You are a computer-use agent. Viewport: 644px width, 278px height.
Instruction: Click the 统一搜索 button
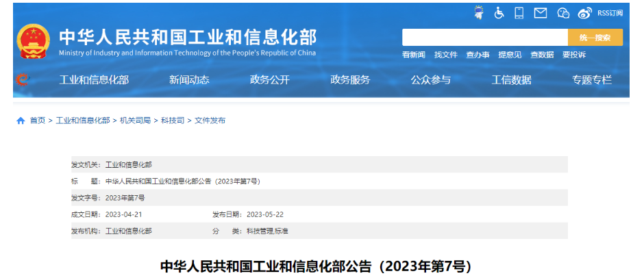[x=595, y=37]
